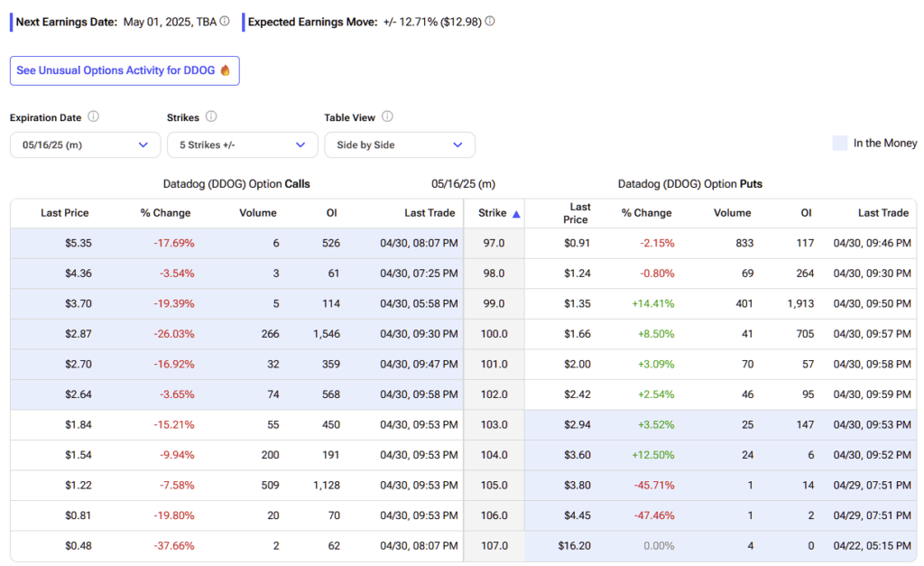Click call last price $4.36
The width and height of the screenshot is (924, 566).
(79, 274)
